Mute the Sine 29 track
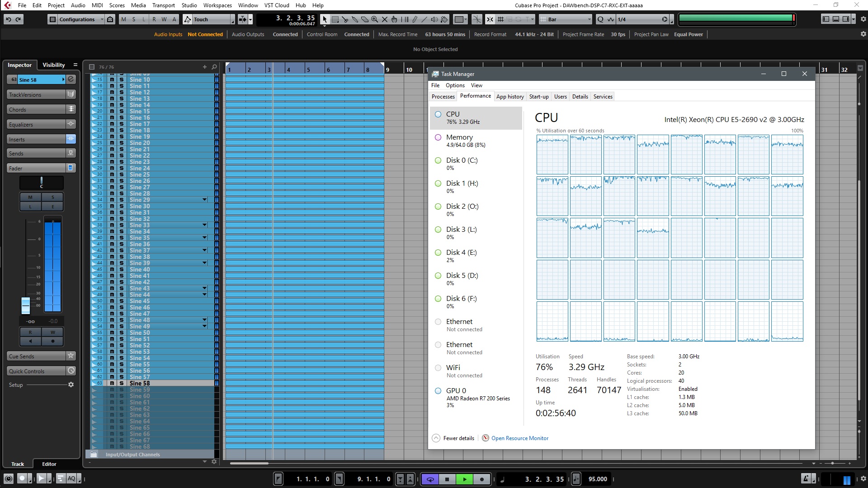Viewport: 868px width, 488px height. pos(112,200)
